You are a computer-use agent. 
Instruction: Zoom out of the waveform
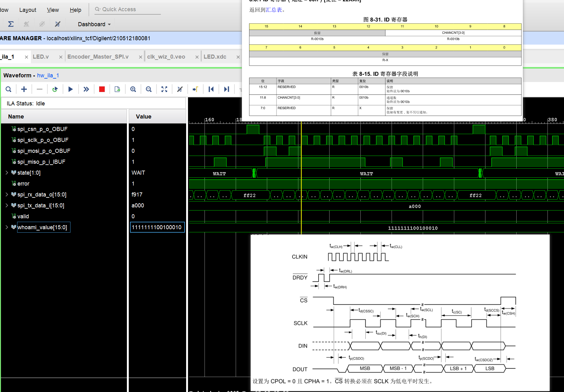tap(149, 90)
